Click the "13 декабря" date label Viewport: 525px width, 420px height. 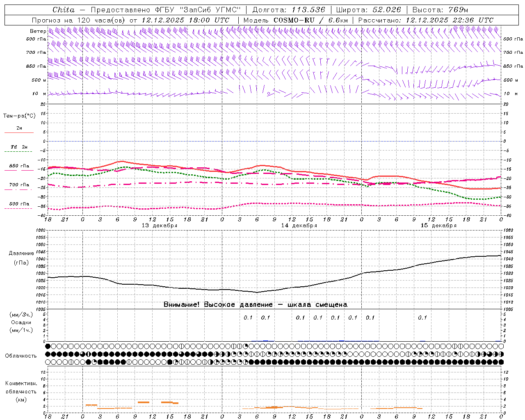point(160,226)
